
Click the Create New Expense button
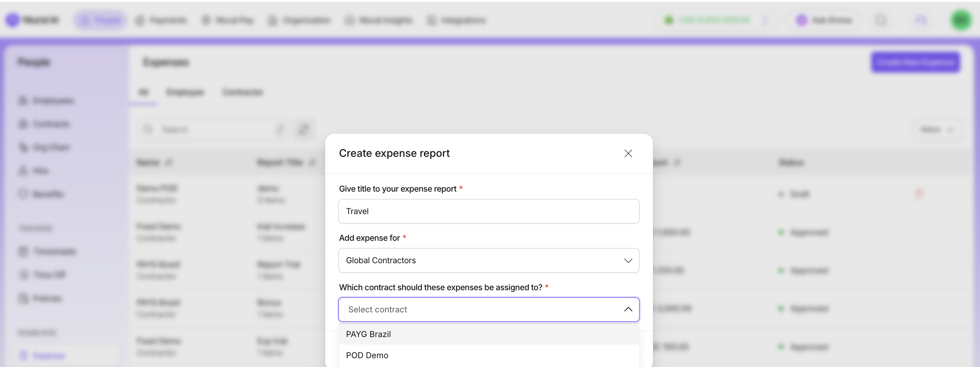point(915,62)
